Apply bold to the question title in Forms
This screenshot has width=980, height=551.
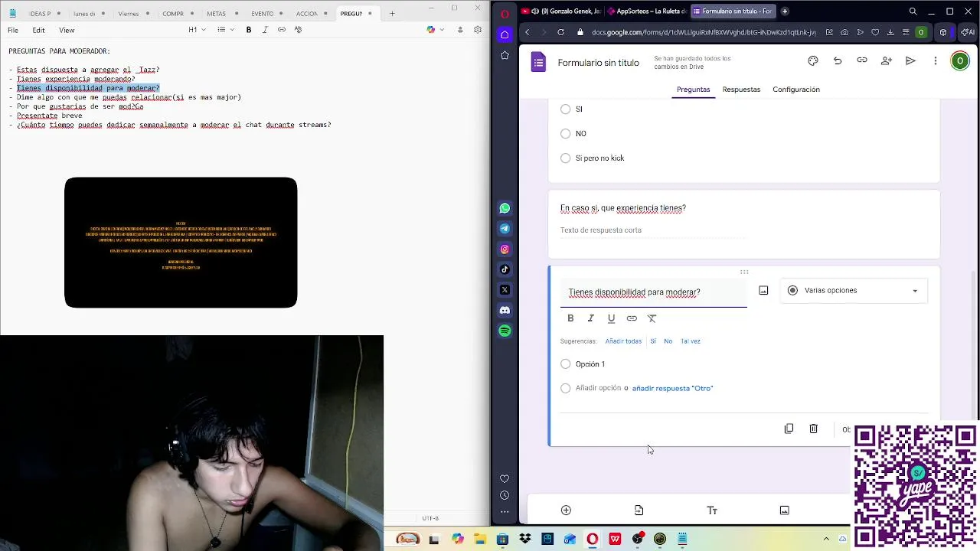pyautogui.click(x=570, y=318)
